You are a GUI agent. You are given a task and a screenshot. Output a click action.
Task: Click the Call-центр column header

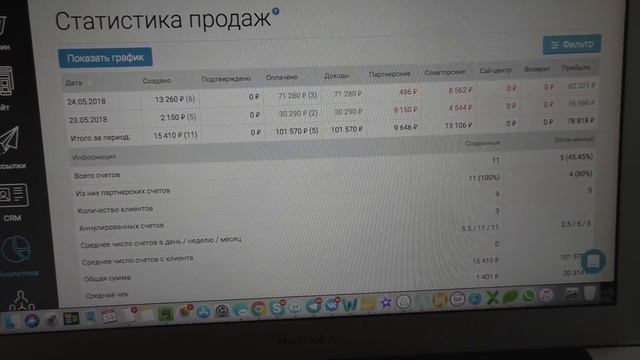coord(495,71)
